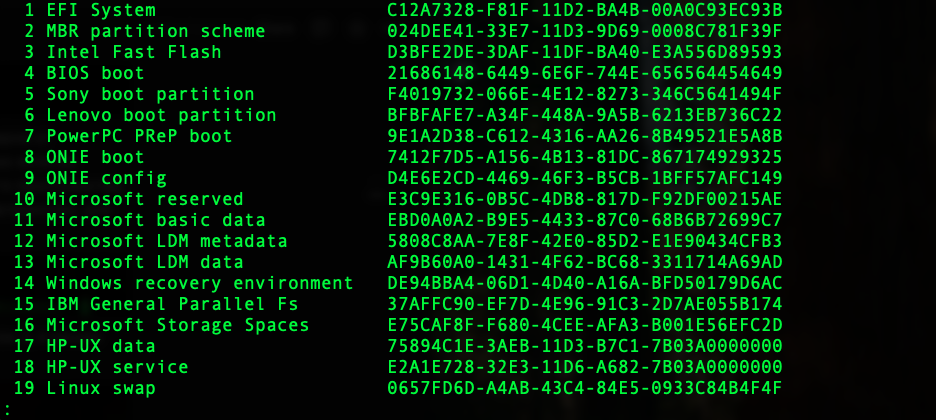Click the Linux swap entry
Image resolution: width=936 pixels, height=420 pixels.
point(101,388)
